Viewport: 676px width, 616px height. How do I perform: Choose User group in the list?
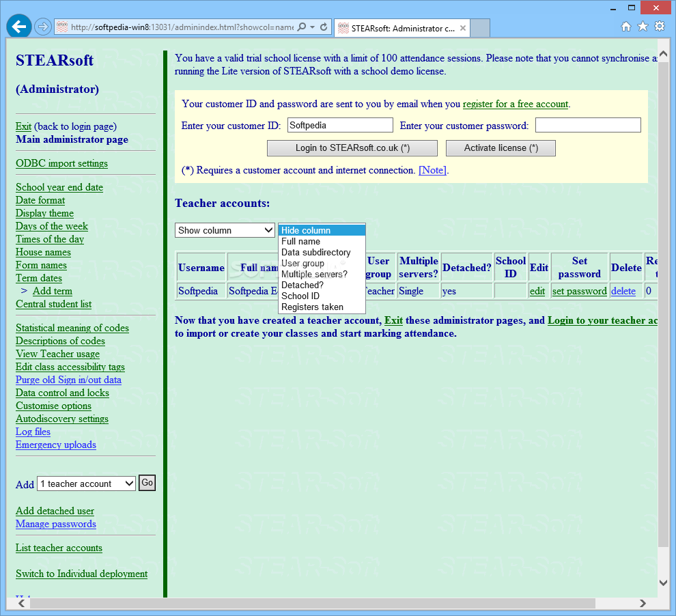tap(322, 263)
